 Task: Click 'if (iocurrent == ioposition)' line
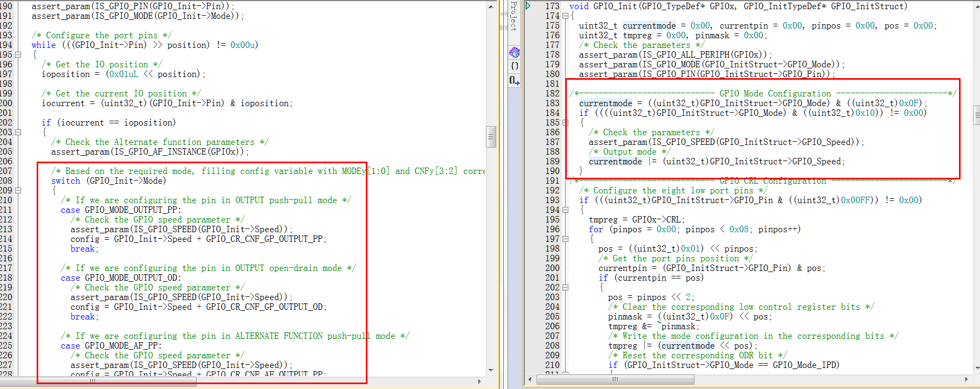pos(109,123)
